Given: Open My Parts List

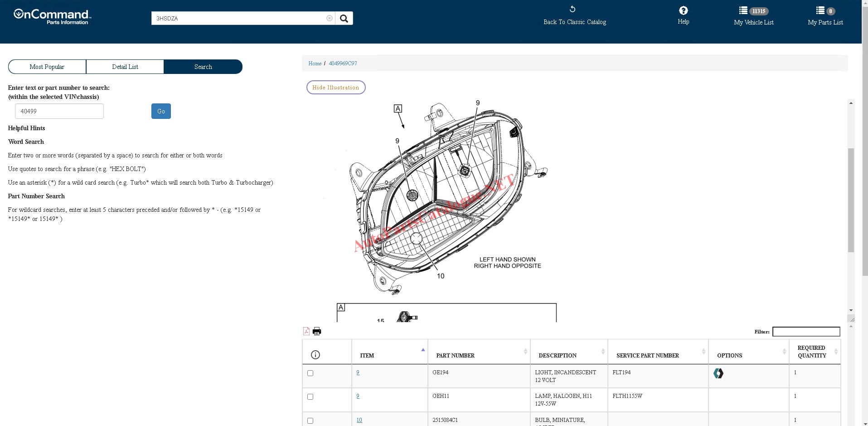Looking at the screenshot, I should click(825, 16).
